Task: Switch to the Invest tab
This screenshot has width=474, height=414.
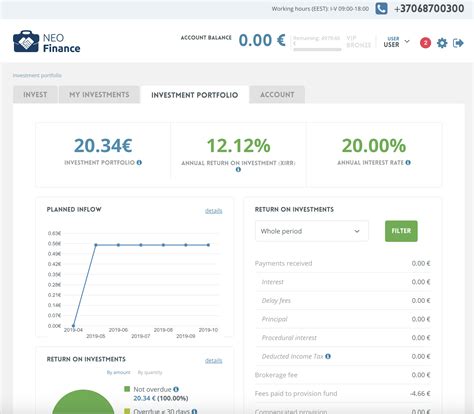Action: point(35,95)
